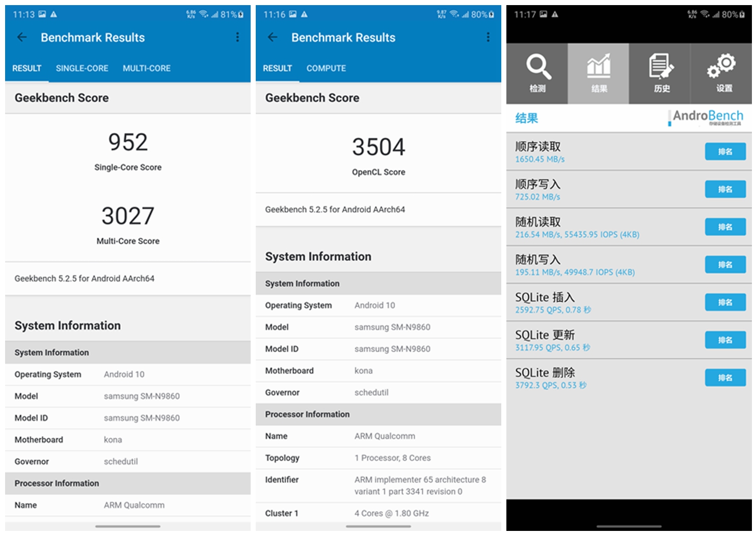Screen dimensions: 756x536
Task: Tap the 2592.75 QPS, 0.78 秒 value
Action: coord(553,310)
